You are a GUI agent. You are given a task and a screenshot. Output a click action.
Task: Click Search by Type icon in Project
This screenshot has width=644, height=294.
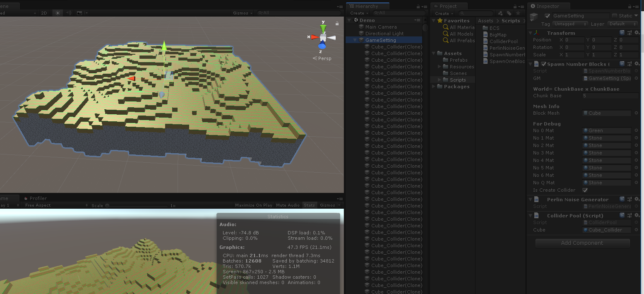(x=501, y=13)
